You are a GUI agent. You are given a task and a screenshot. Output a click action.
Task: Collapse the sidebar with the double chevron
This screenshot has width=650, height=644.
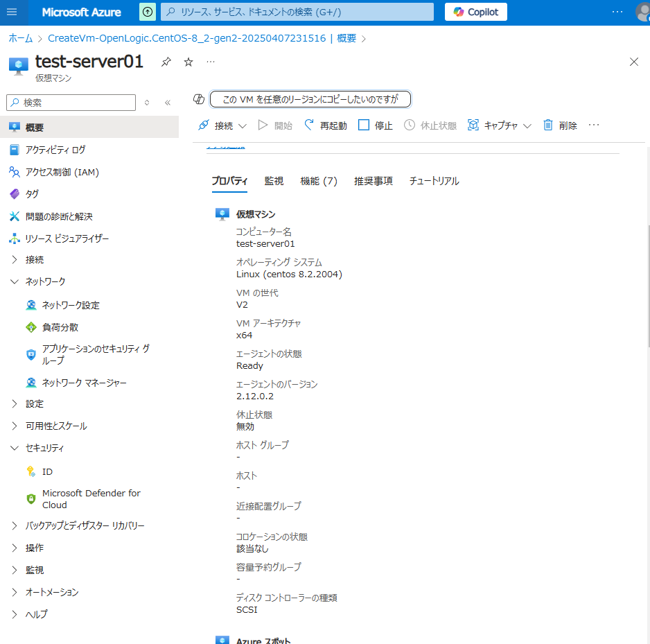[168, 103]
